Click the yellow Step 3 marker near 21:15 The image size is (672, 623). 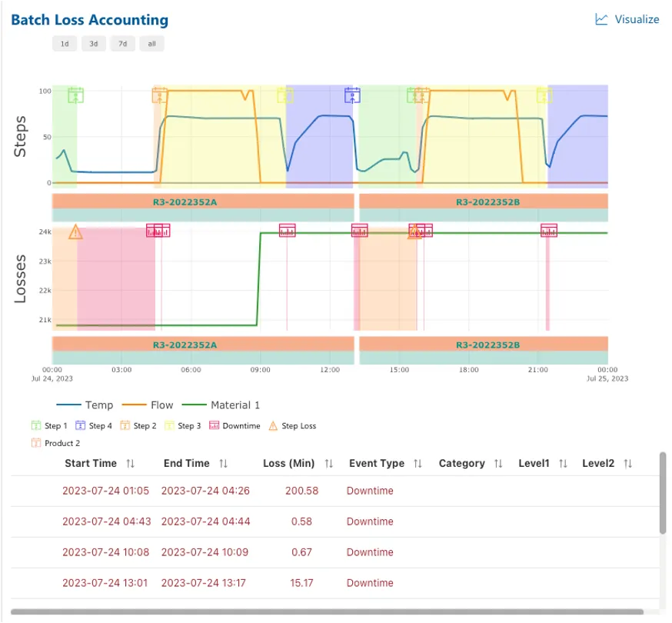(544, 95)
